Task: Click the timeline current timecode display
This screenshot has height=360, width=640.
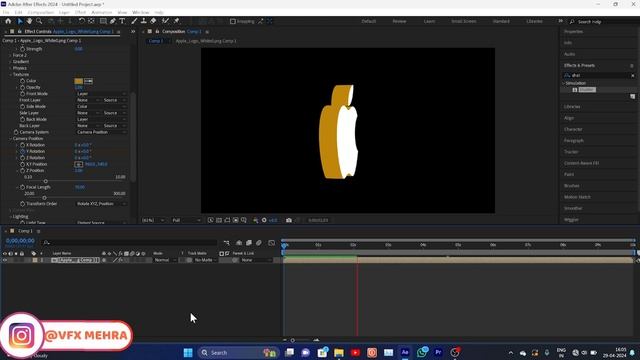Action: [x=20, y=241]
